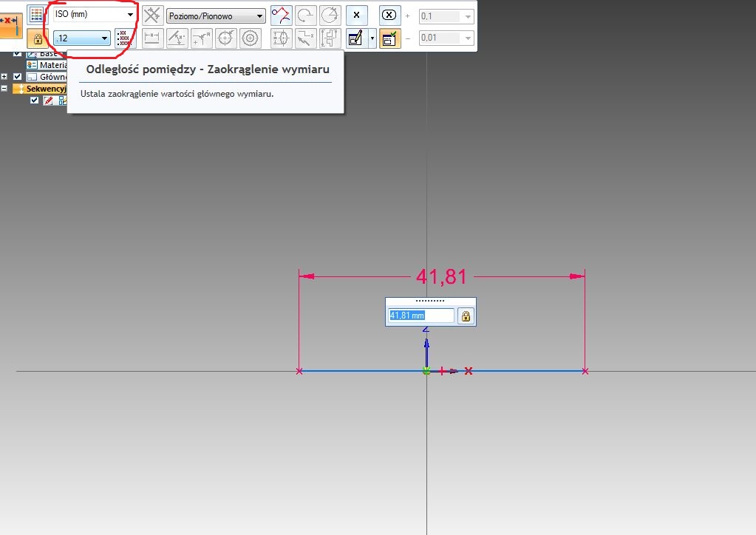The height and width of the screenshot is (535, 756).
Task: Click the 41,81 mm dimension value field
Action: tap(420, 316)
